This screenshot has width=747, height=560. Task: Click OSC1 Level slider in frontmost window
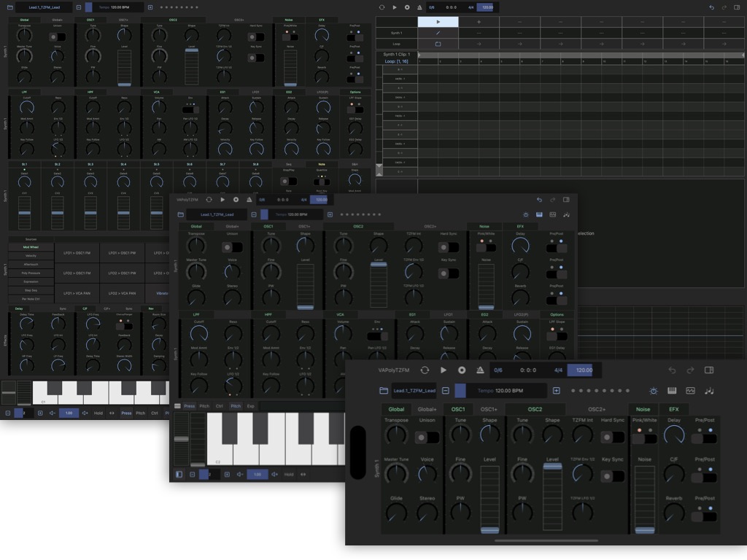(489, 499)
